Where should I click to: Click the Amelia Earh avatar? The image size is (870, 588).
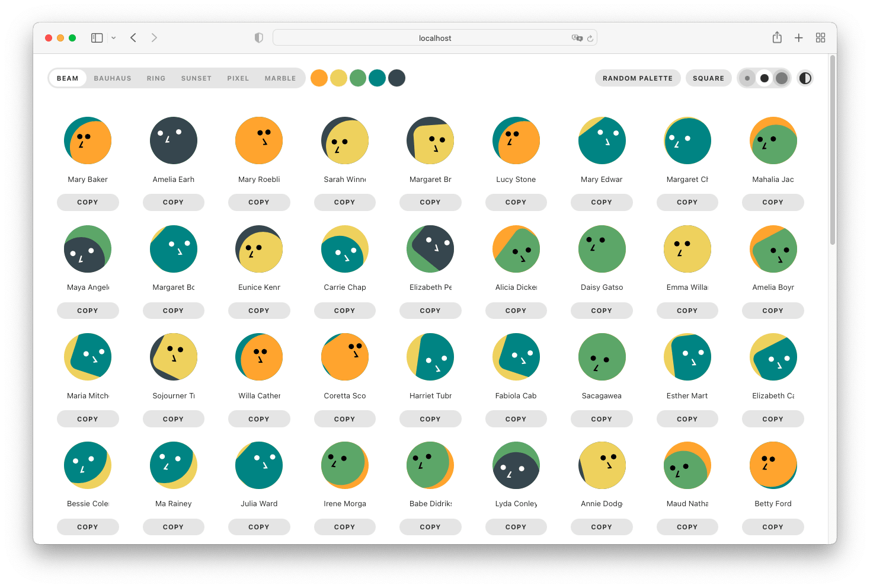pyautogui.click(x=174, y=140)
